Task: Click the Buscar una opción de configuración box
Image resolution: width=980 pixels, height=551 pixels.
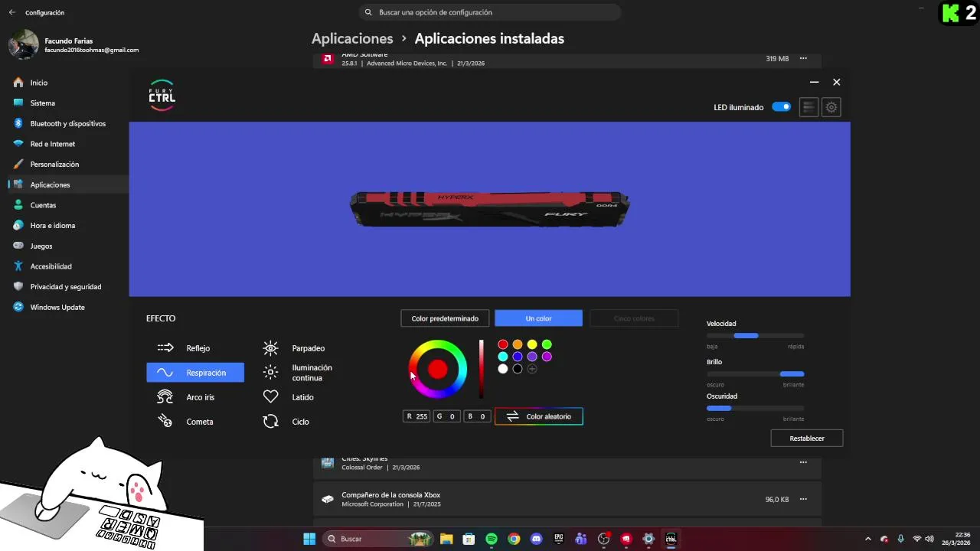Action: [490, 12]
